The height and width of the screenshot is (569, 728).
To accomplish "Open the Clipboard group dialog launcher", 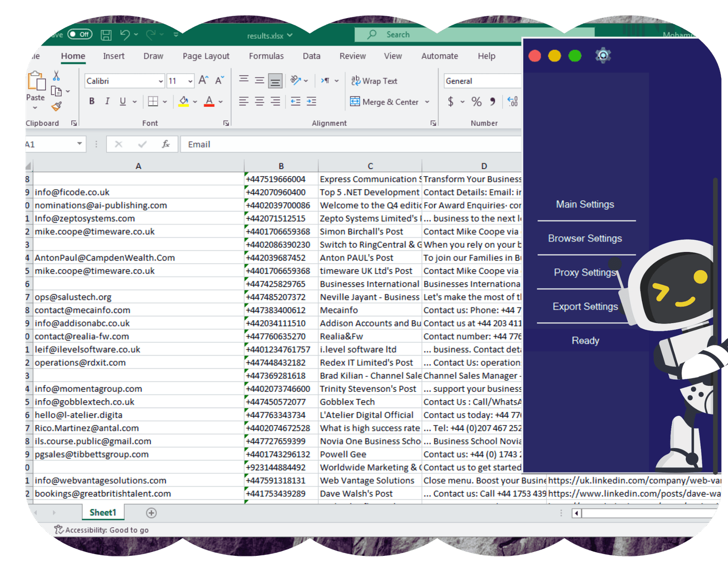I will point(74,123).
